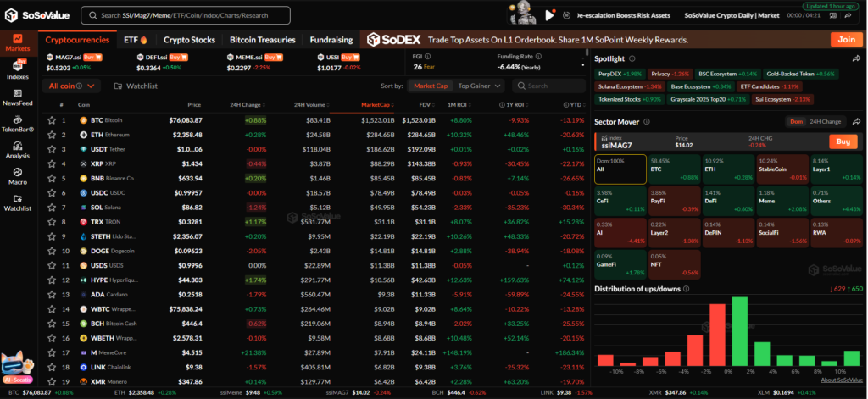Go to the Analysis sidebar section
This screenshot has height=399, width=868.
tap(18, 150)
